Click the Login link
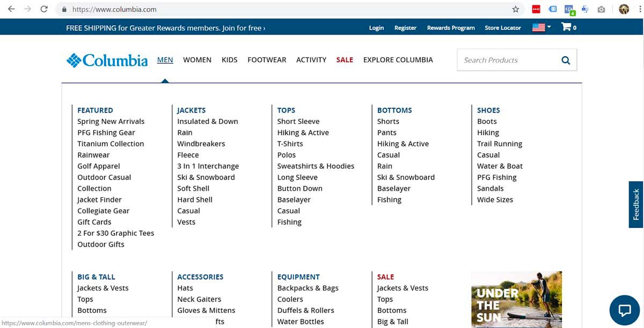 pyautogui.click(x=376, y=27)
